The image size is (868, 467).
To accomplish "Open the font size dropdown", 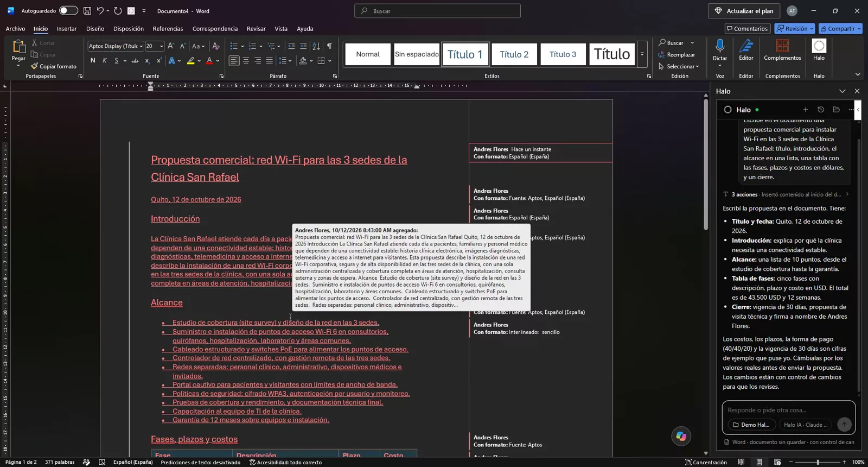I will point(161,46).
